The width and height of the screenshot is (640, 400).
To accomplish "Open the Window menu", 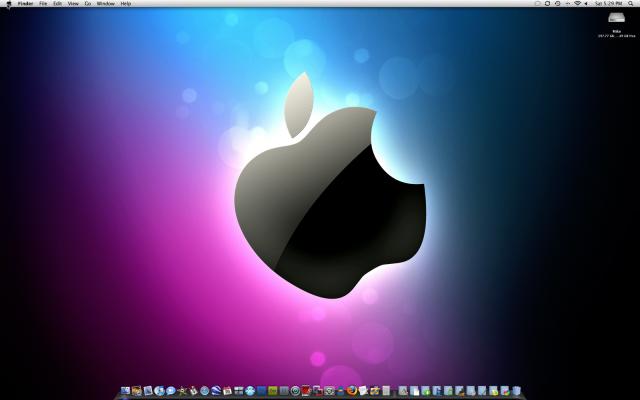I will 106,4.
